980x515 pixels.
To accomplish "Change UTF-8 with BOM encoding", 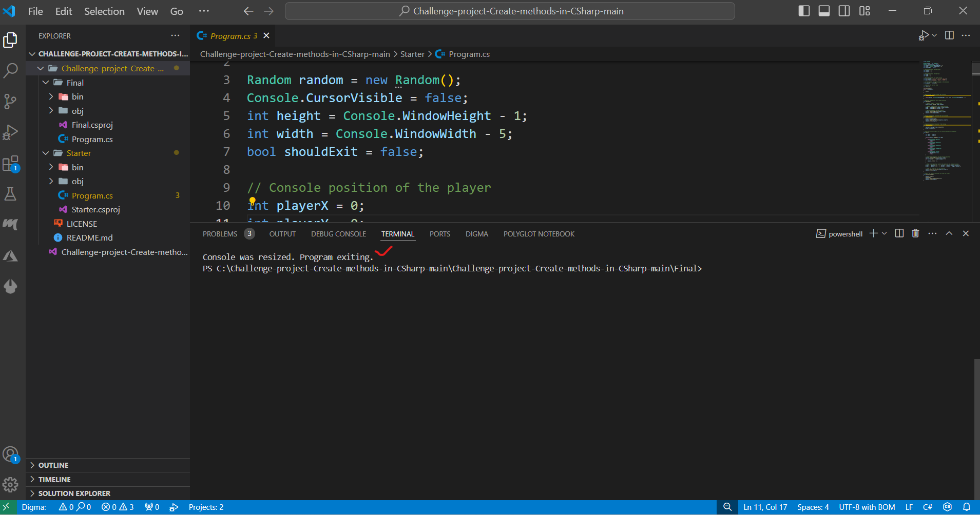I will point(867,507).
